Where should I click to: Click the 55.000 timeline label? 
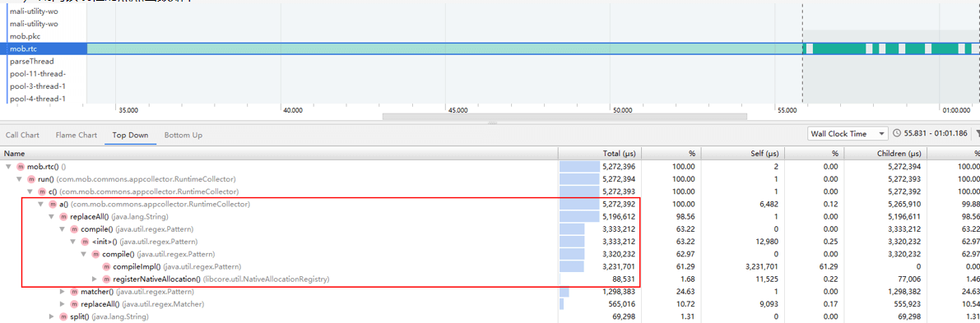point(787,110)
